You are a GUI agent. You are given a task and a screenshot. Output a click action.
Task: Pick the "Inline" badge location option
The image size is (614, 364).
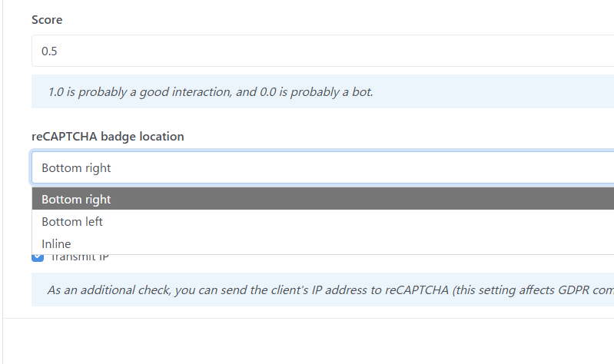(x=56, y=244)
